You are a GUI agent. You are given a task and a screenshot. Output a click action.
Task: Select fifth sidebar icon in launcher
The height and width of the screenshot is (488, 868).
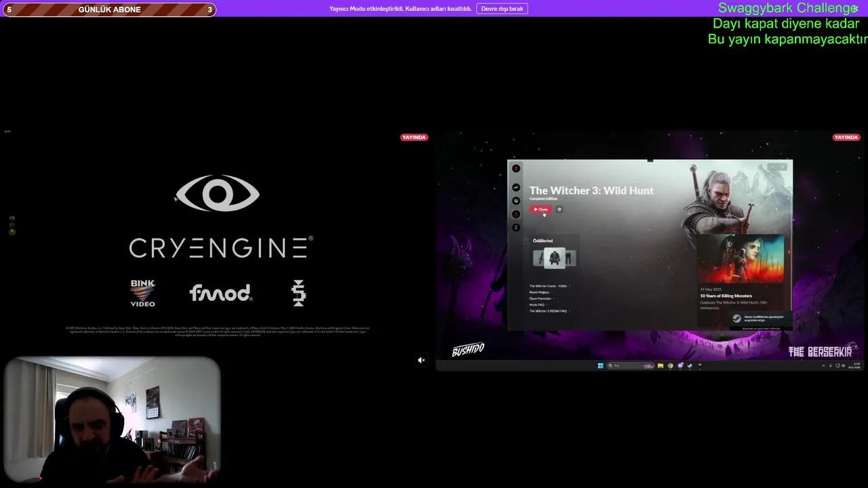[516, 228]
